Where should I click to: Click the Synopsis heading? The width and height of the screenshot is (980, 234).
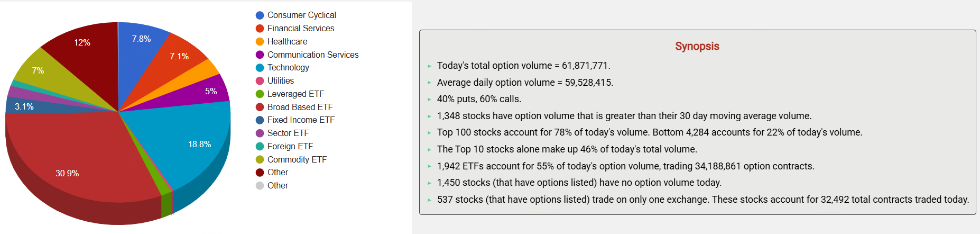(697, 46)
